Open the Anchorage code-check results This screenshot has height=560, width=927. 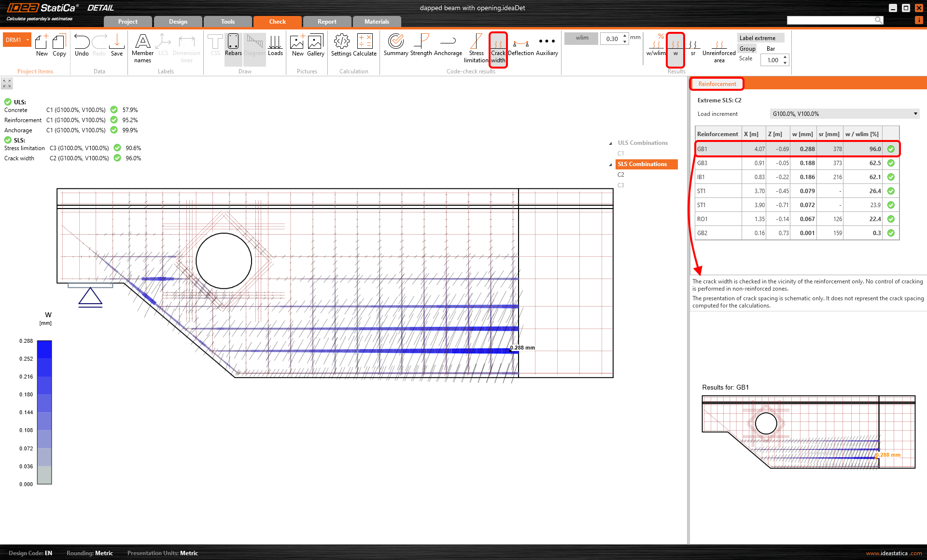pos(448,46)
